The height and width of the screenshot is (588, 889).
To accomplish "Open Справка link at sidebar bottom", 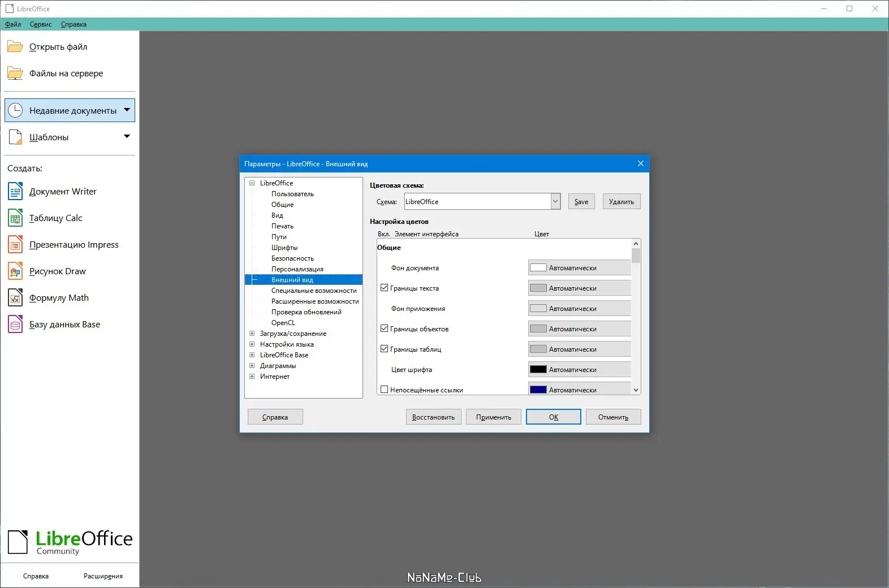I will pyautogui.click(x=36, y=576).
